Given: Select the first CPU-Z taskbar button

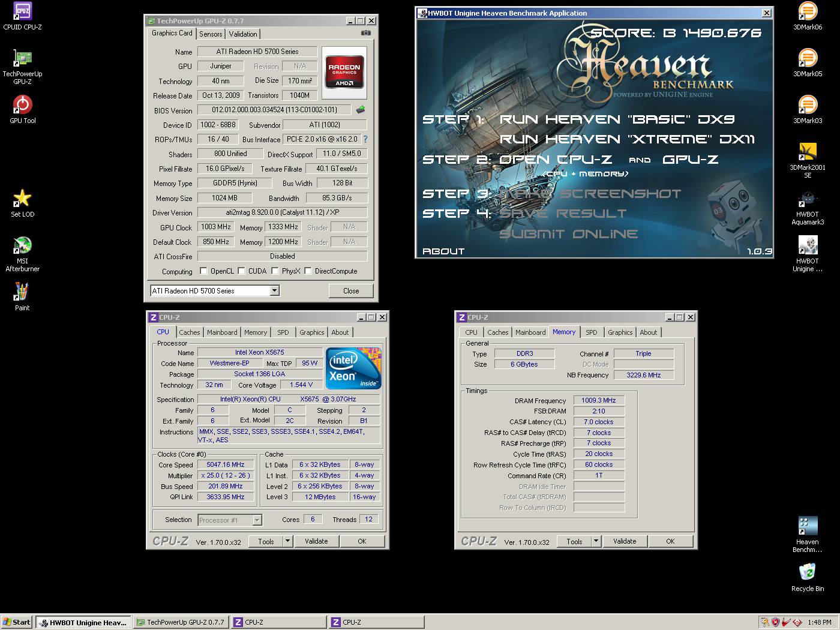Looking at the screenshot, I should pos(278,622).
